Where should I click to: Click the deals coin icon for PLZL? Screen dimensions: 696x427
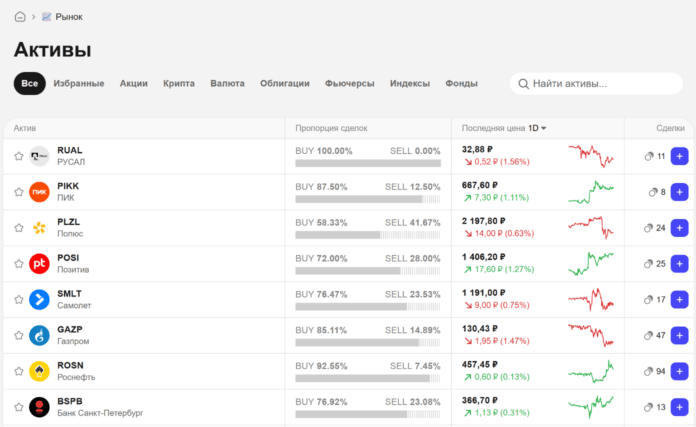pyautogui.click(x=649, y=228)
